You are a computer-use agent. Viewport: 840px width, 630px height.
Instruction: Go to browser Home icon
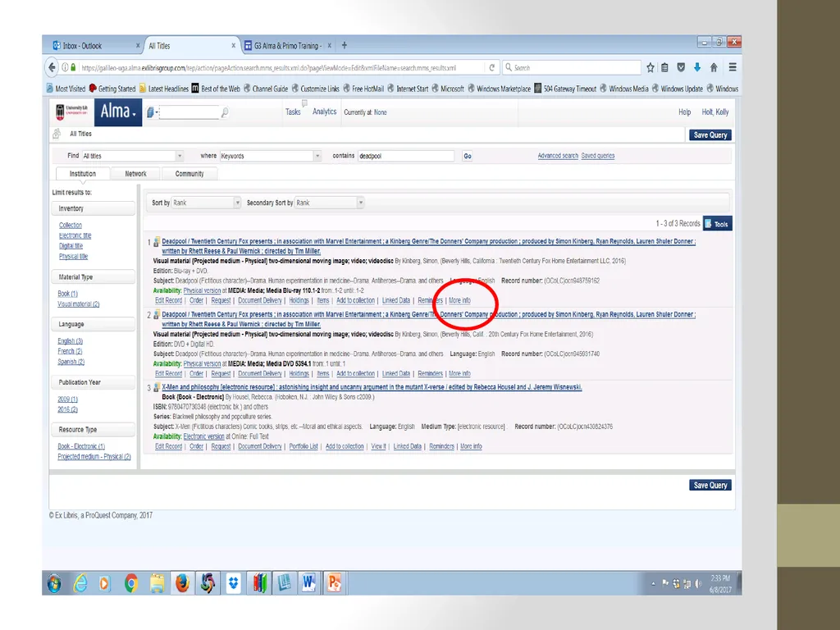[714, 67]
